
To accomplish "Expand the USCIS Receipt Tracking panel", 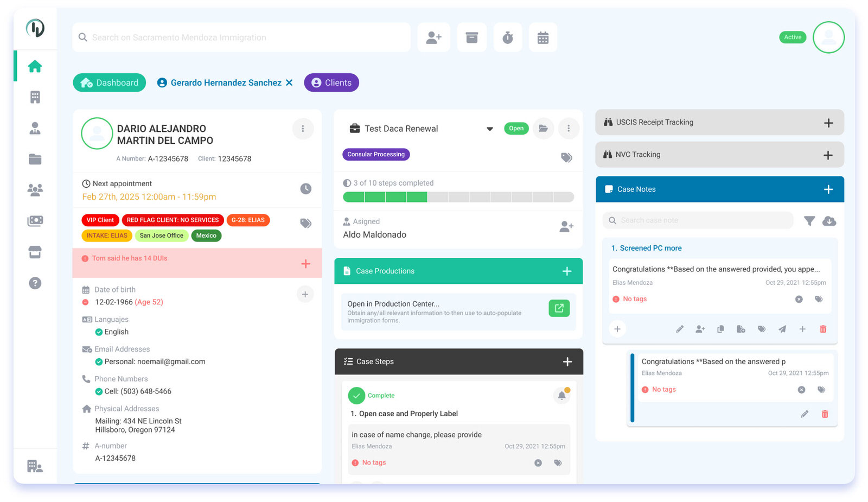I will pos(828,123).
